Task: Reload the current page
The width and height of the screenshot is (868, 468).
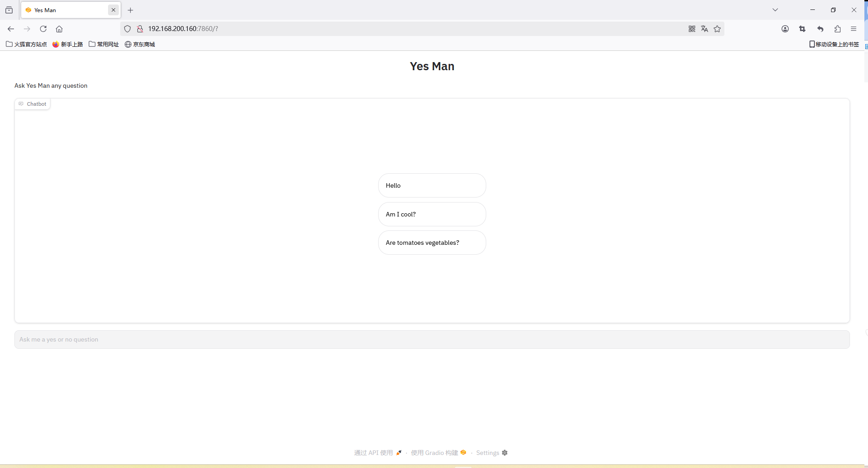Action: tap(43, 29)
